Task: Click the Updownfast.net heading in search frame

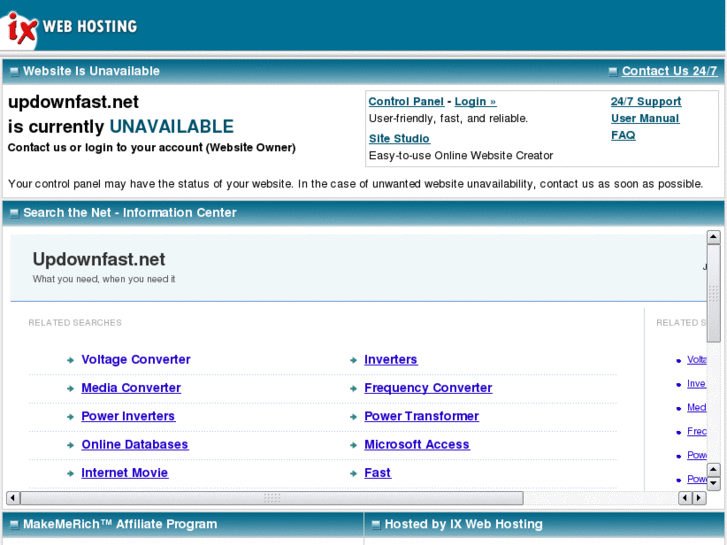Action: [99, 259]
